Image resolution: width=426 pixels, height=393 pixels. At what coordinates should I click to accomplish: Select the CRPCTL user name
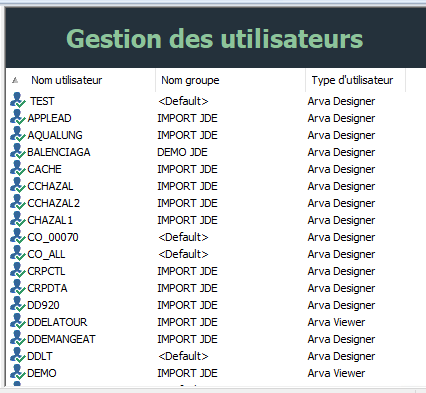click(46, 271)
